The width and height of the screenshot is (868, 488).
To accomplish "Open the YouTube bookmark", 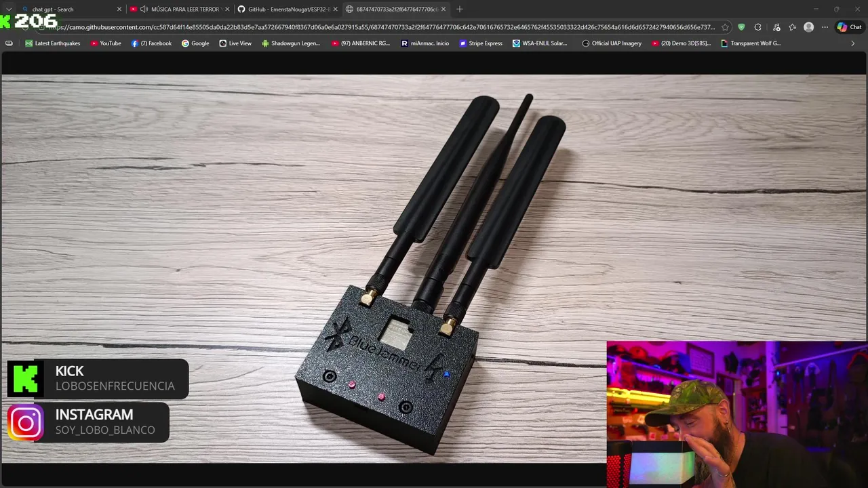I will [105, 43].
